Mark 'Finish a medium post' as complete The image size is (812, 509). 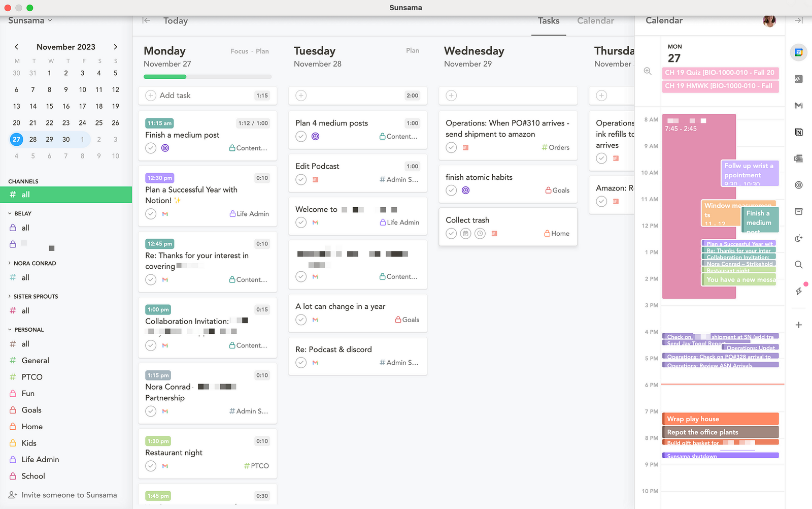[x=150, y=148]
